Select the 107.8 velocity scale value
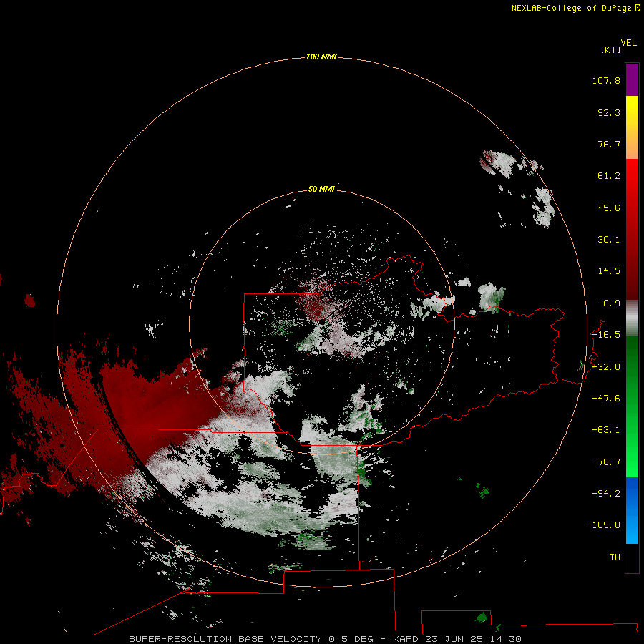The height and width of the screenshot is (644, 644). tap(606, 80)
